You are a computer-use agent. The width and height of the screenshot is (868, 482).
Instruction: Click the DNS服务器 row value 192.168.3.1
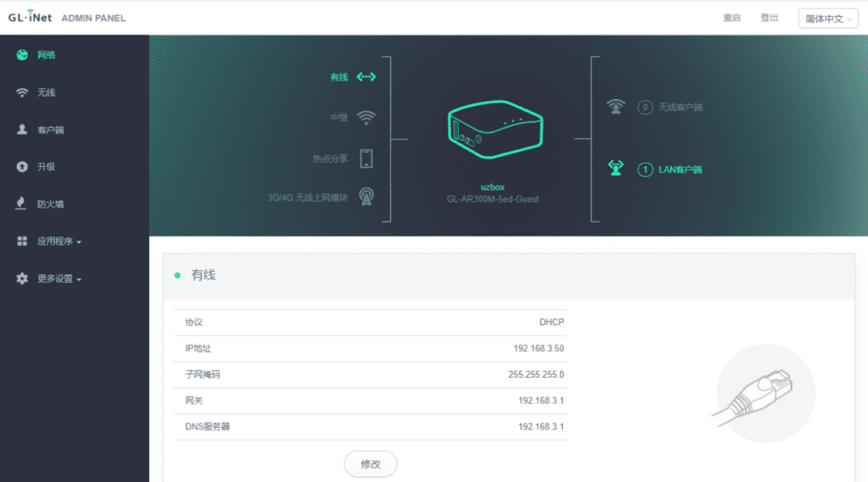(541, 427)
